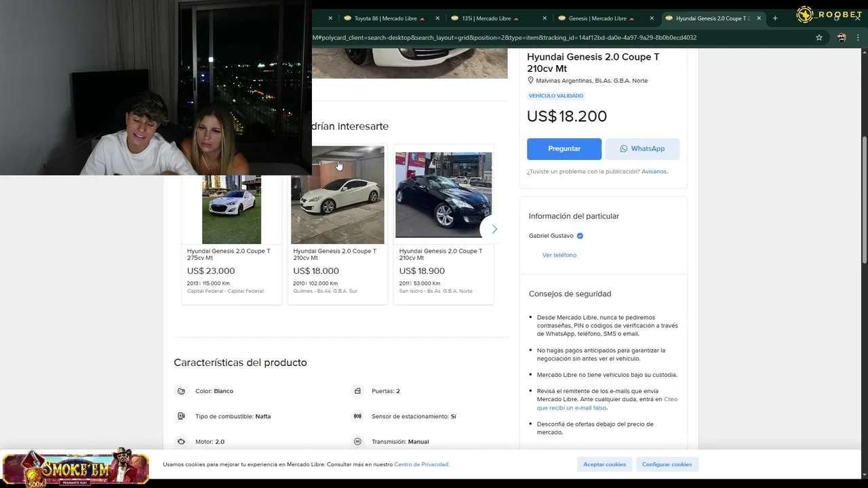
Task: Open the Chrome three-dot menu
Action: (859, 37)
